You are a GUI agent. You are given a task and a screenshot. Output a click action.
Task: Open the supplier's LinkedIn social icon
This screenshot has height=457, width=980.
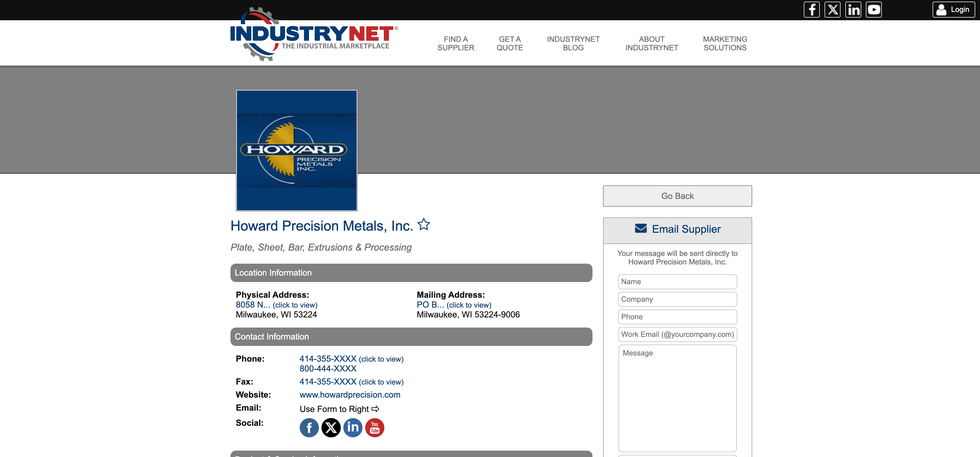[x=353, y=428]
